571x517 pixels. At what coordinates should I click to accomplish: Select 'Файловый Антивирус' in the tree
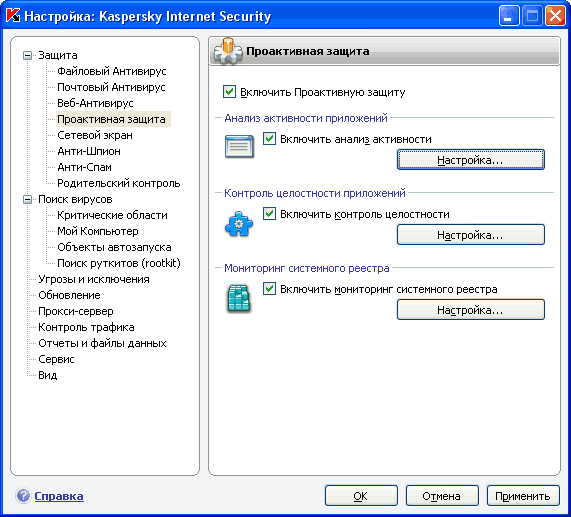(x=111, y=71)
